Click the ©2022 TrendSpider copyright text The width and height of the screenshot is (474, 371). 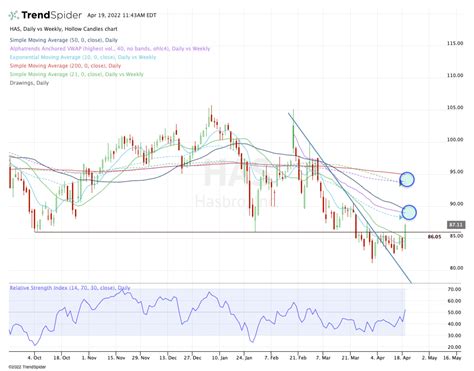27,367
